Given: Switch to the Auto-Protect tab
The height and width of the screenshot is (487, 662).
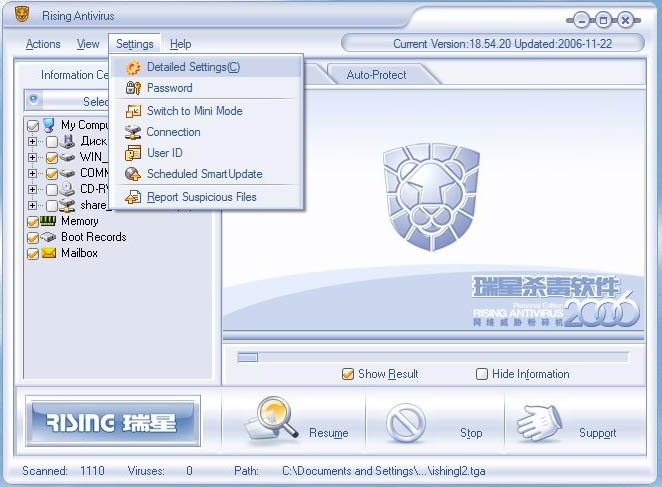Looking at the screenshot, I should (x=377, y=75).
